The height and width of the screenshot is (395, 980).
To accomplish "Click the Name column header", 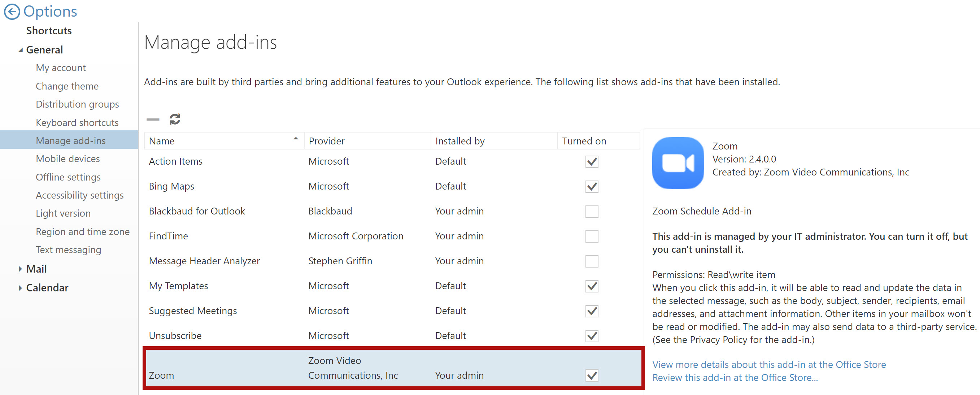I will point(224,141).
